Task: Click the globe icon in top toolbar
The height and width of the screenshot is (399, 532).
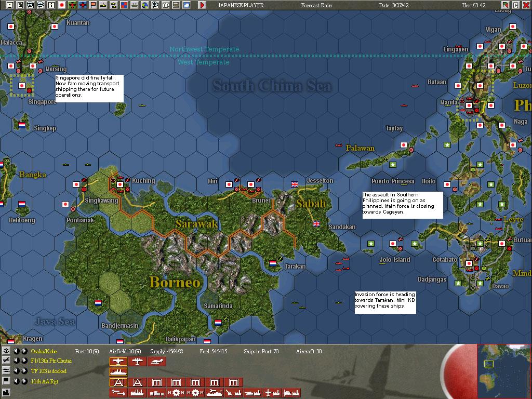Action: (x=145, y=5)
